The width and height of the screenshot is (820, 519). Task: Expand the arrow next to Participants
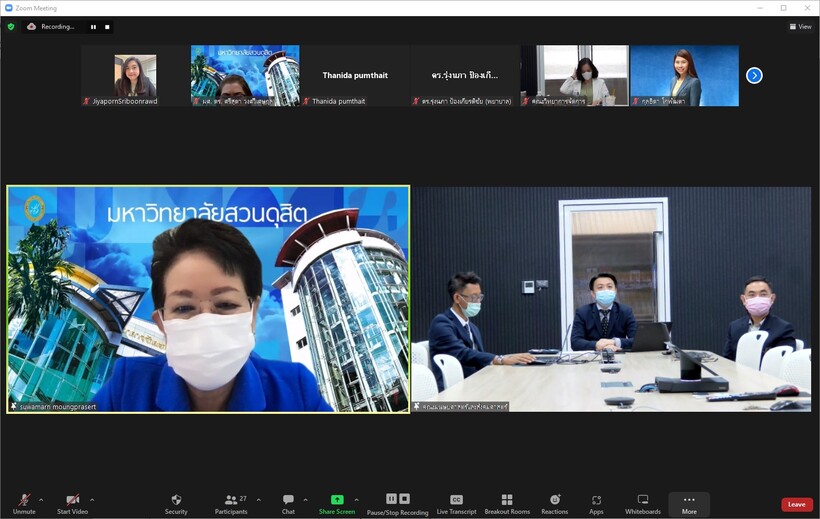click(258, 500)
